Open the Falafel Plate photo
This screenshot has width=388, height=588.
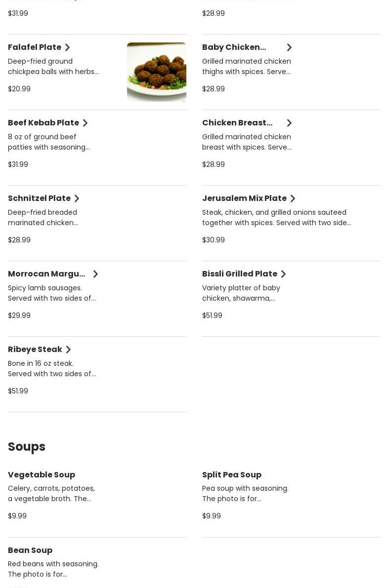(x=156, y=72)
